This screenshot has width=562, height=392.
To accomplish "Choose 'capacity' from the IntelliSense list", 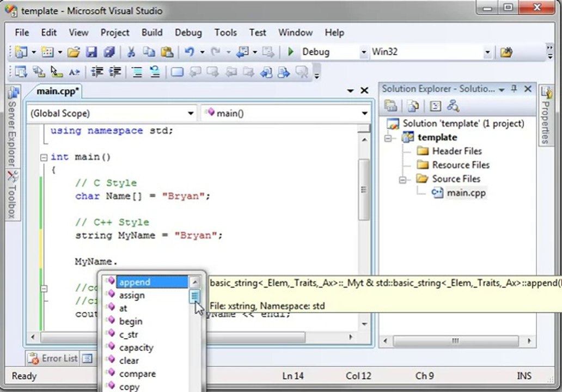I will (136, 348).
